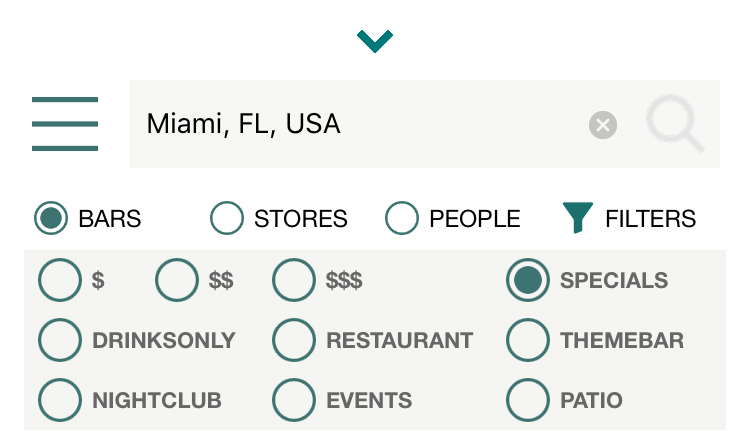The image size is (750, 431).
Task: Disable the SPECIALS filter
Action: [528, 280]
